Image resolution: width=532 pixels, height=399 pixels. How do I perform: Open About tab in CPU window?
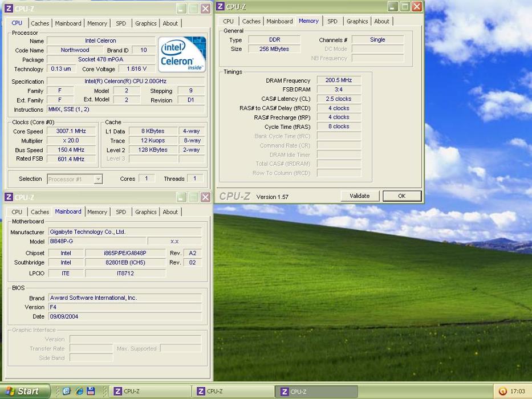pos(170,23)
